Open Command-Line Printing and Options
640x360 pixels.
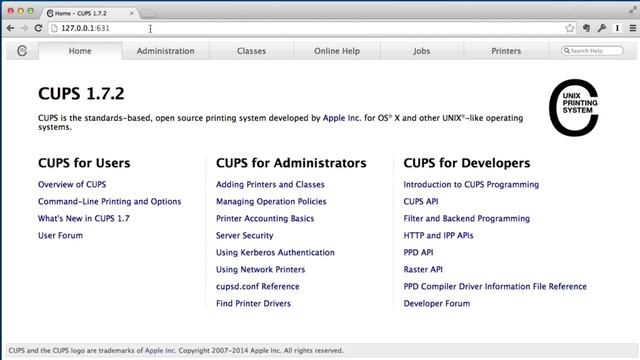click(109, 202)
